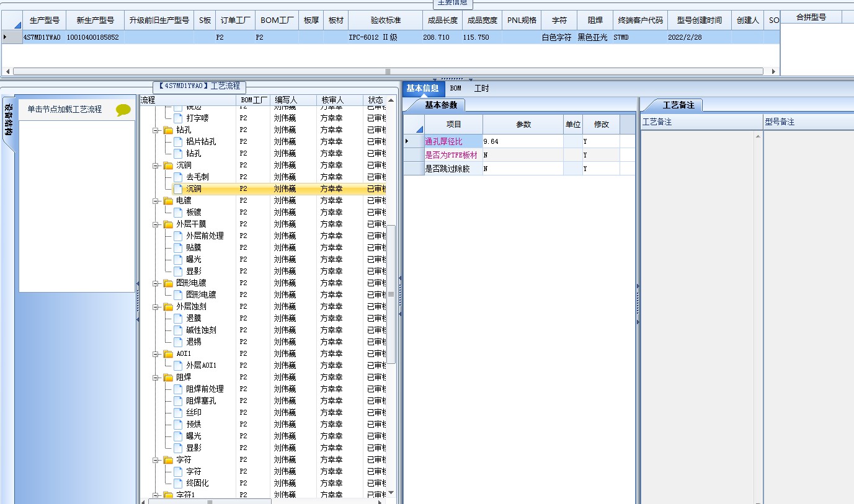This screenshot has height=504, width=854.
Task: Click the folder icon of 电镀 node
Action: click(168, 201)
